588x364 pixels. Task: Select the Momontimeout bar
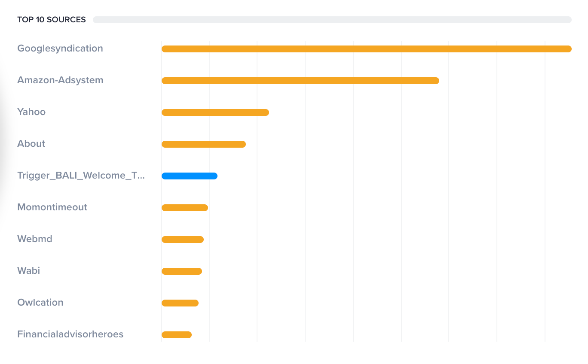tap(184, 208)
